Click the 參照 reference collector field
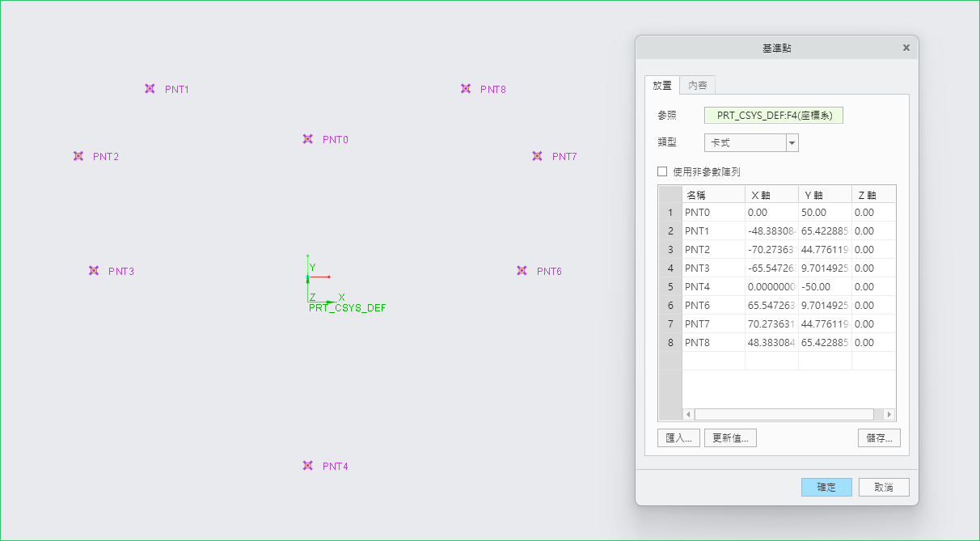The image size is (980, 541). 774,116
